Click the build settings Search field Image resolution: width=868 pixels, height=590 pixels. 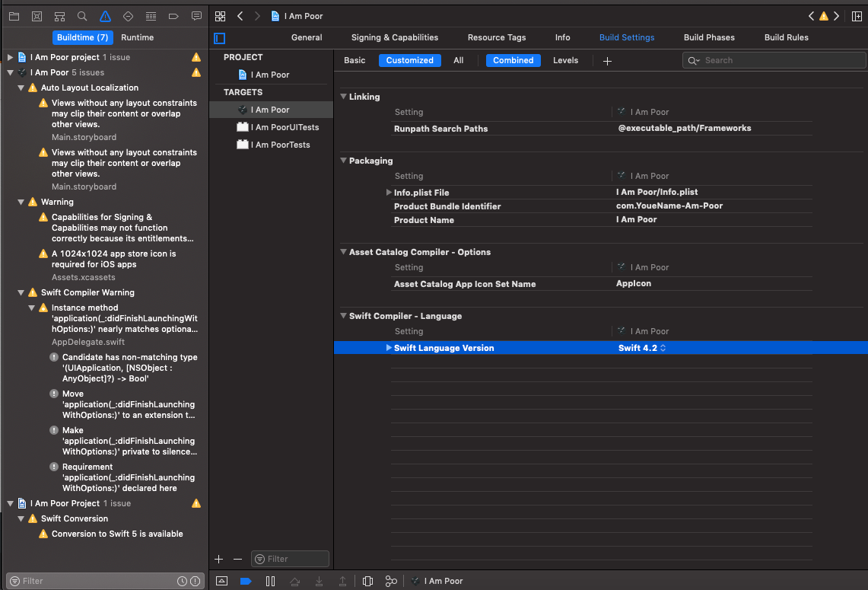pos(774,60)
